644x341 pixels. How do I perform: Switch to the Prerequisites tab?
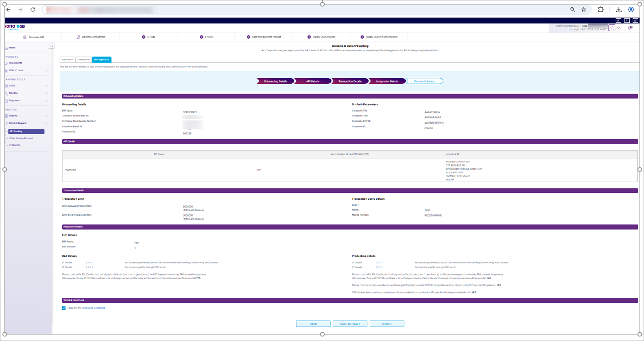(x=83, y=60)
